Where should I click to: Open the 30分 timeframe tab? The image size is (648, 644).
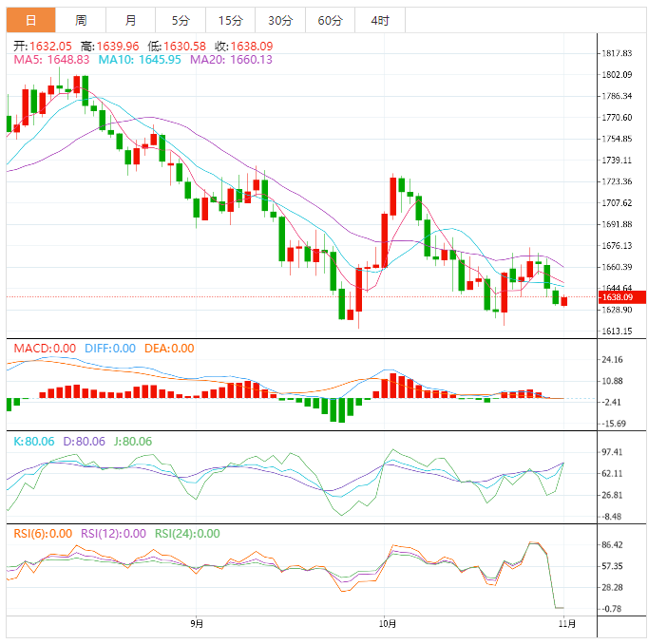pos(280,20)
